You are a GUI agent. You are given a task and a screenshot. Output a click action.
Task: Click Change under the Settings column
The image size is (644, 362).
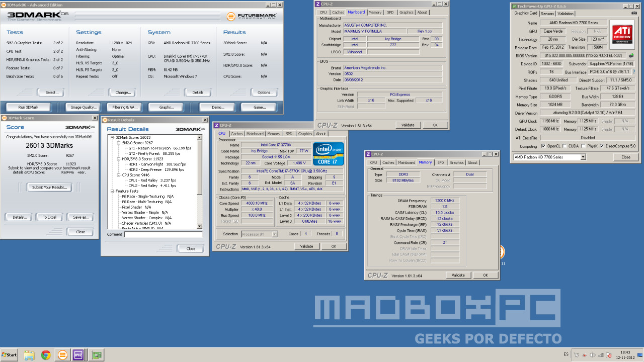123,93
